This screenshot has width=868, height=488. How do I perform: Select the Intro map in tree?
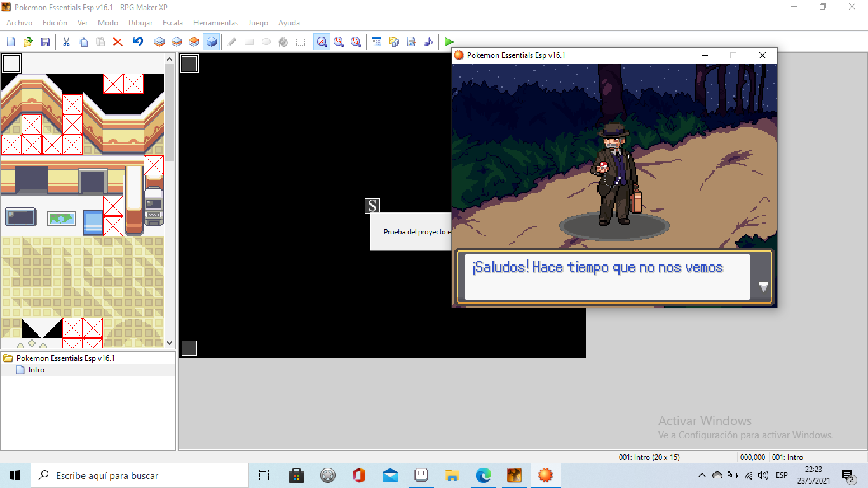pyautogui.click(x=36, y=370)
